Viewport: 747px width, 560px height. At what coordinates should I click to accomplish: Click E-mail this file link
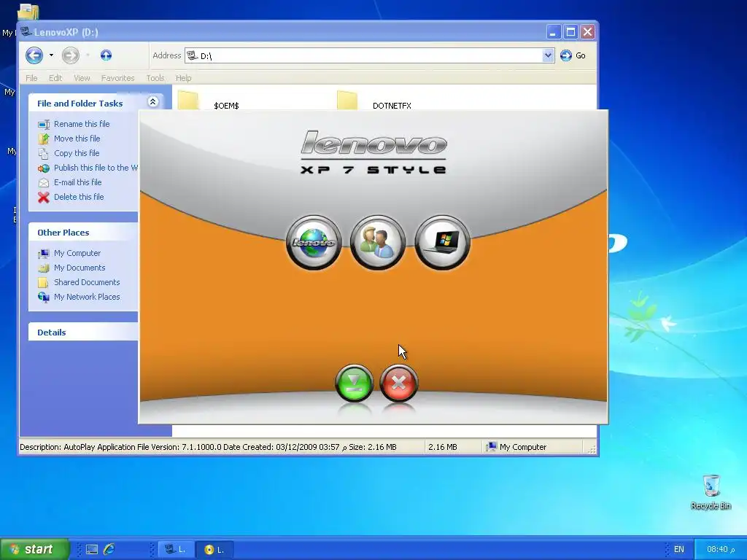tap(77, 182)
